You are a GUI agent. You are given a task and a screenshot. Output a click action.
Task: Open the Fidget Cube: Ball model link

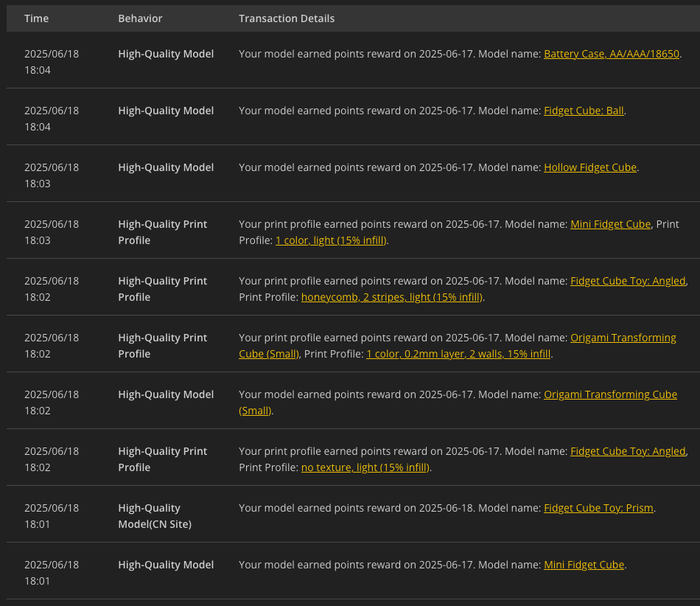(x=584, y=111)
